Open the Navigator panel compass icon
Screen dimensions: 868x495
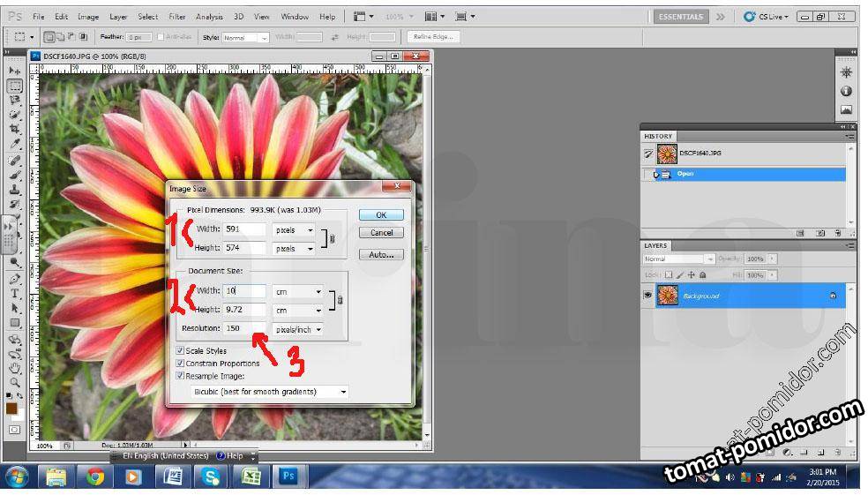[x=846, y=72]
